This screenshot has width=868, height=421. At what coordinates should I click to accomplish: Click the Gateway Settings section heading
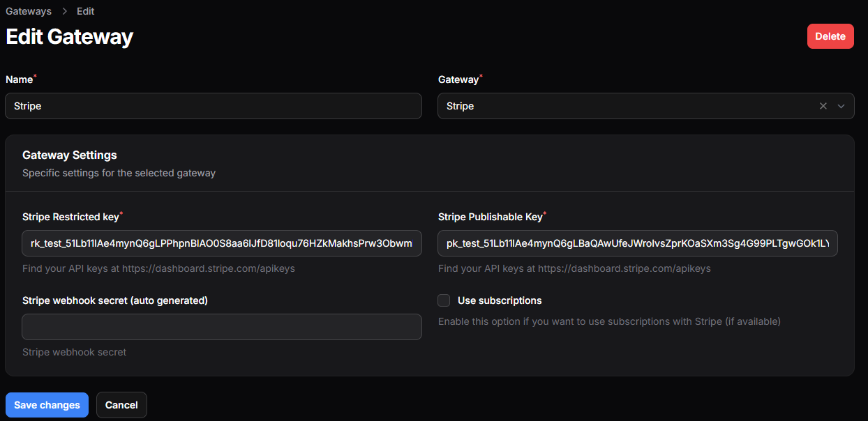pyautogui.click(x=70, y=155)
